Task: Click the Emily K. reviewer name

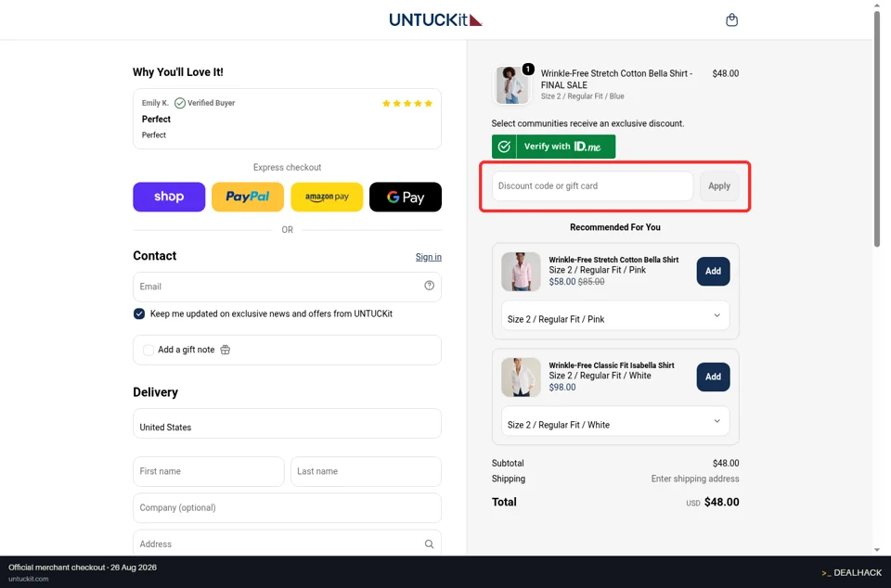Action: click(x=155, y=103)
